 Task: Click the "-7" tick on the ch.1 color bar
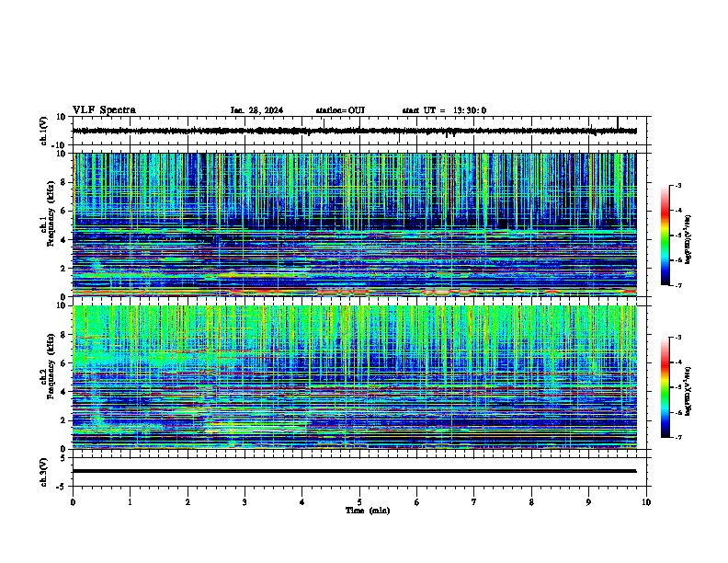(677, 285)
